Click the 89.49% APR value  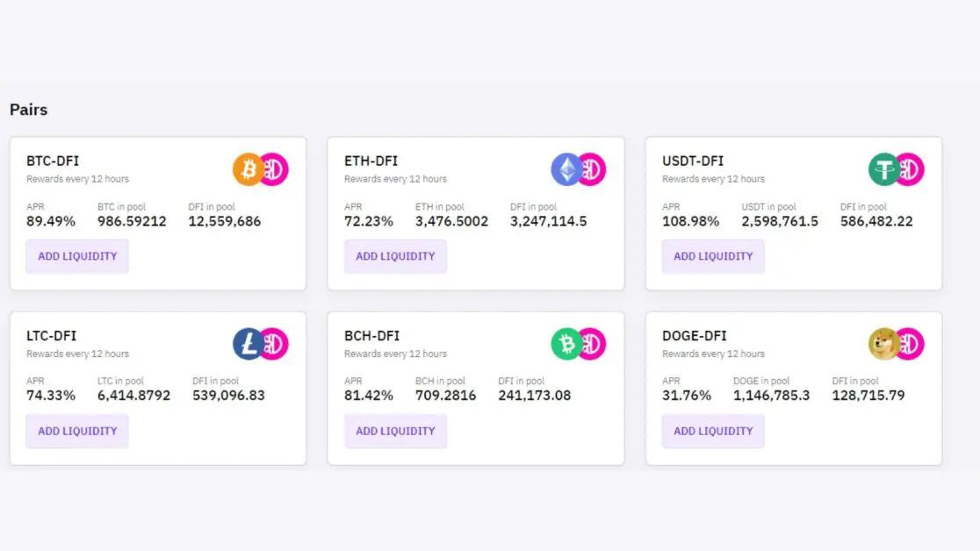pyautogui.click(x=51, y=221)
